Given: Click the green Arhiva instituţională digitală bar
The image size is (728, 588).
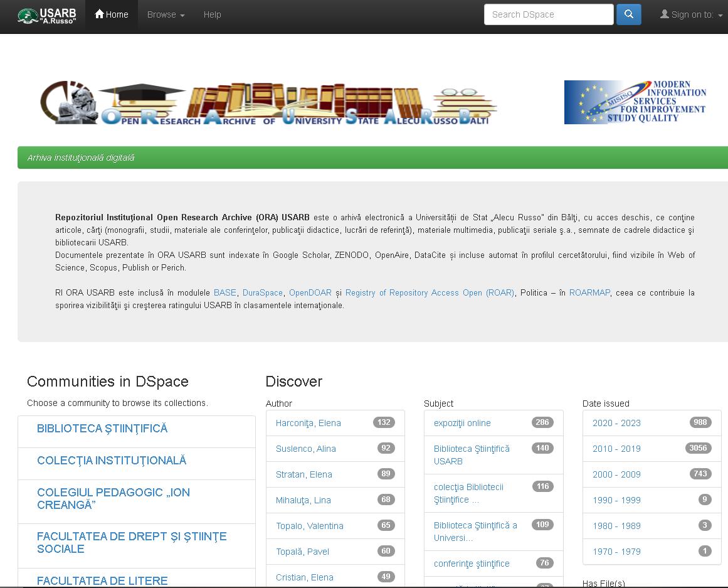Looking at the screenshot, I should 373,158.
